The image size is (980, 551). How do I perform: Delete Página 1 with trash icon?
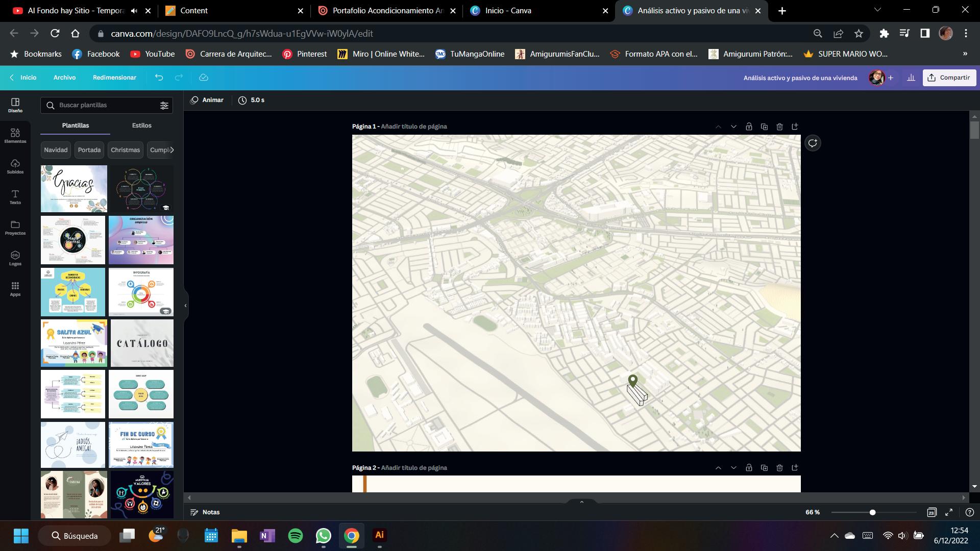click(x=779, y=127)
